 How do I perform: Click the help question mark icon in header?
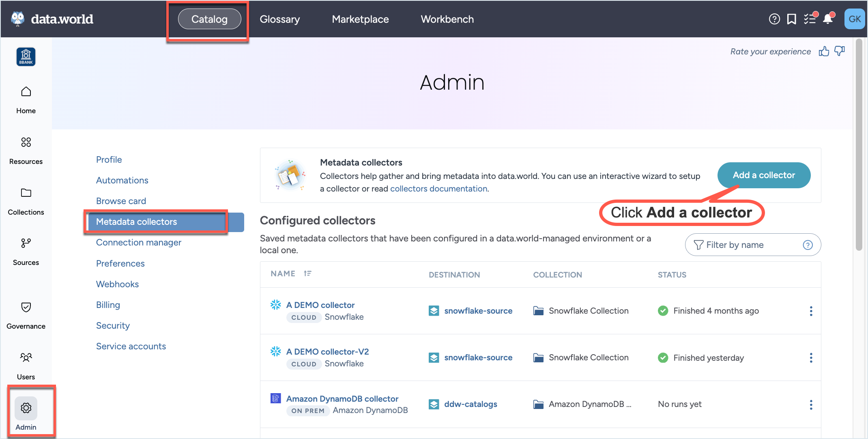click(x=774, y=19)
